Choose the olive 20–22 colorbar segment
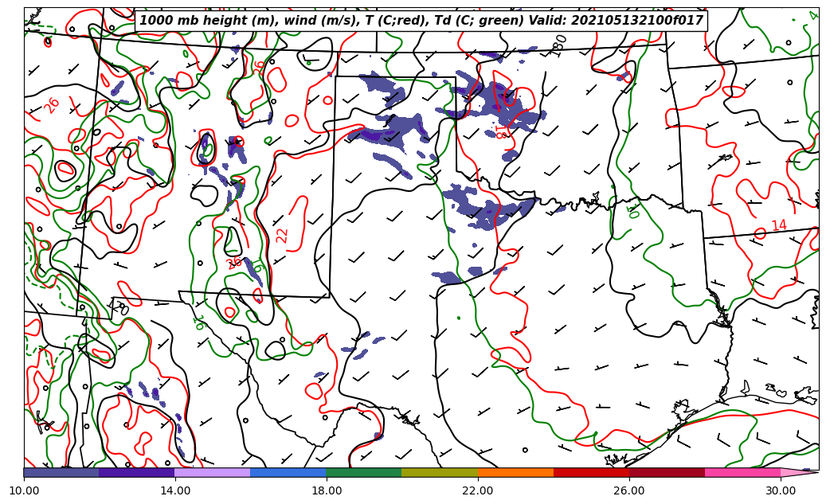 [440, 472]
